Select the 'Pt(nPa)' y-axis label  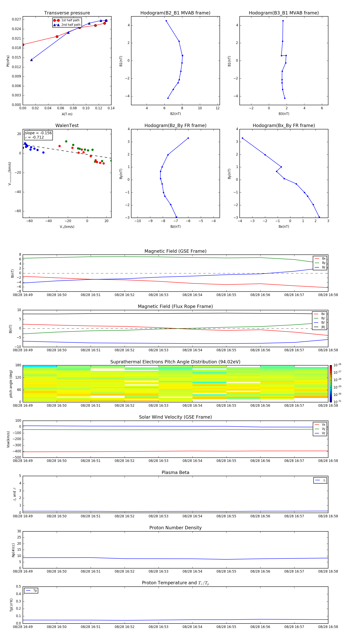[x=8, y=61]
